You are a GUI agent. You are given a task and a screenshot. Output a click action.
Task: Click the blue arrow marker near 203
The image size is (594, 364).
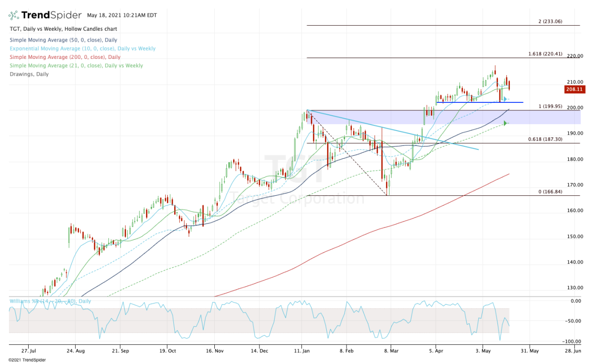[x=505, y=99]
